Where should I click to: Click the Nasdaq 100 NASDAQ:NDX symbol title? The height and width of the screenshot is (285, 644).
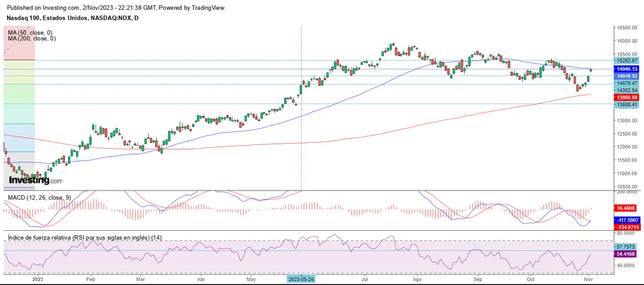71,18
